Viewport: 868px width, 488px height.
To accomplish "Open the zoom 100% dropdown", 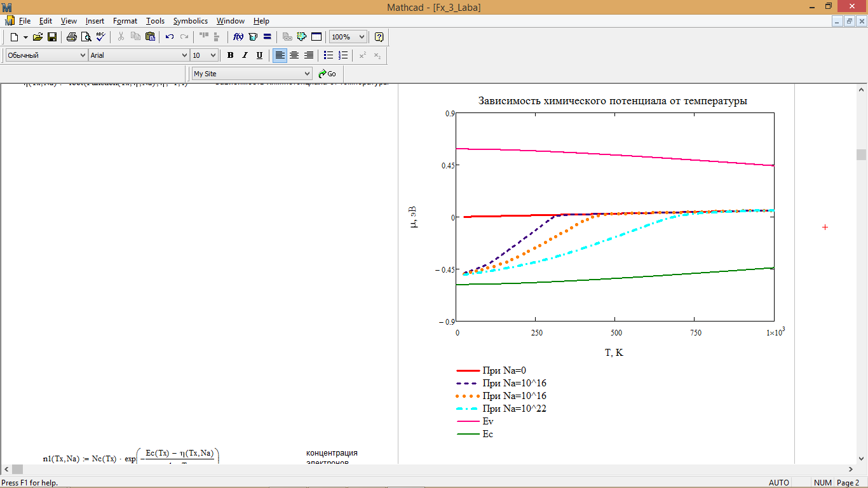I will pos(362,37).
